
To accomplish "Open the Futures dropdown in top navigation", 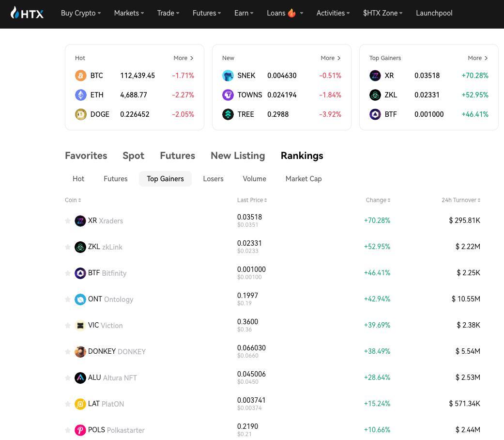I will click(207, 13).
